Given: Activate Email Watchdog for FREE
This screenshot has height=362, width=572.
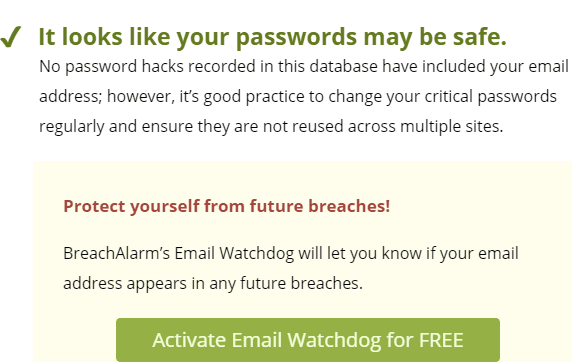Looking at the screenshot, I should point(308,340).
